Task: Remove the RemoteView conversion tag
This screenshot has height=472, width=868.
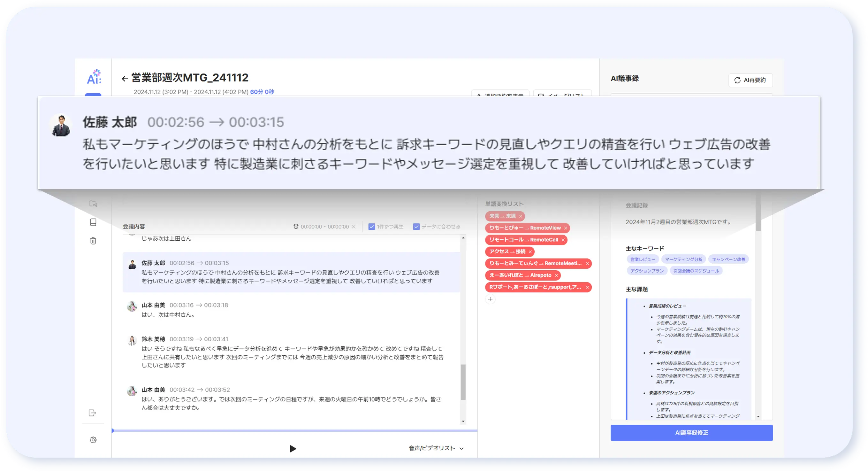Action: [x=565, y=228]
